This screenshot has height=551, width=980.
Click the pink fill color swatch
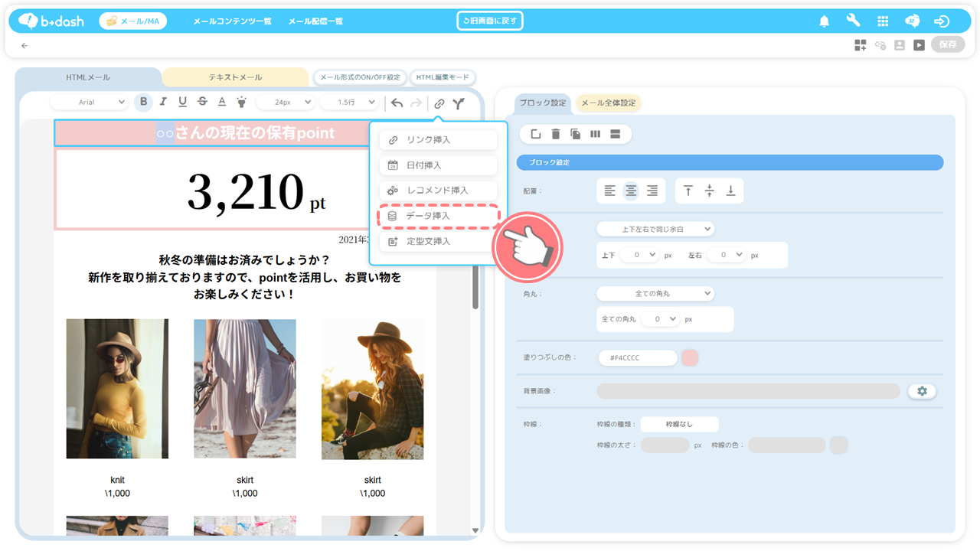click(690, 357)
